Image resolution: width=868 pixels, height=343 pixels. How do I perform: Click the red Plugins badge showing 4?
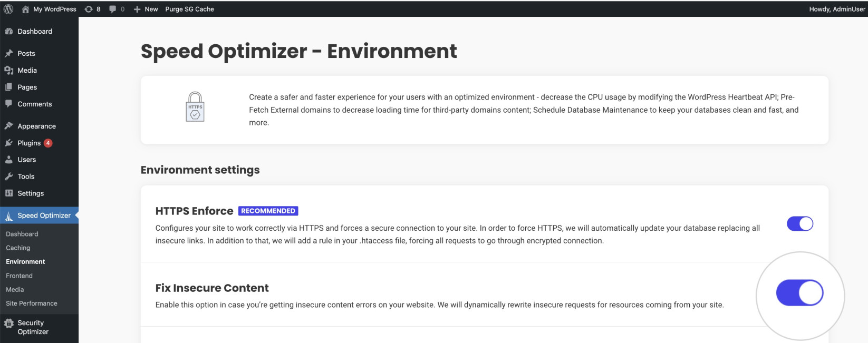click(x=48, y=143)
